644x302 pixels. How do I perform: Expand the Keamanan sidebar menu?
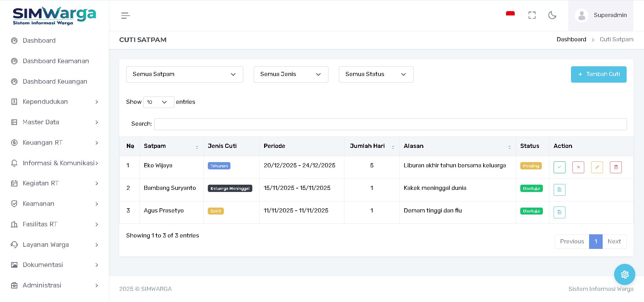click(x=55, y=204)
